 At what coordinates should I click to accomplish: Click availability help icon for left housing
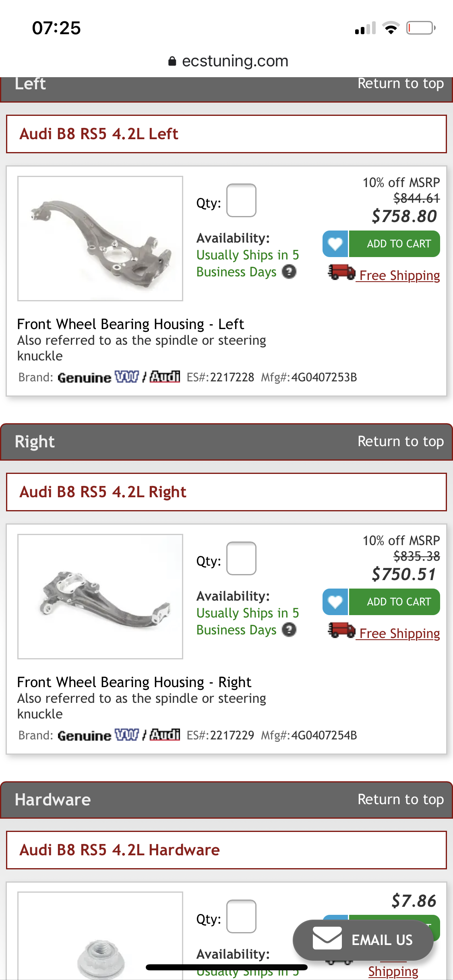[x=289, y=272]
